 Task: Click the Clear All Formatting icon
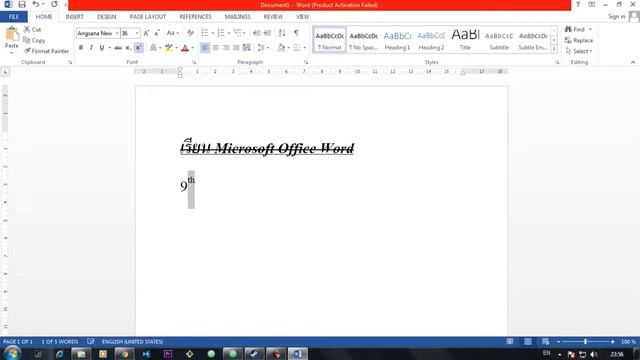[190, 33]
